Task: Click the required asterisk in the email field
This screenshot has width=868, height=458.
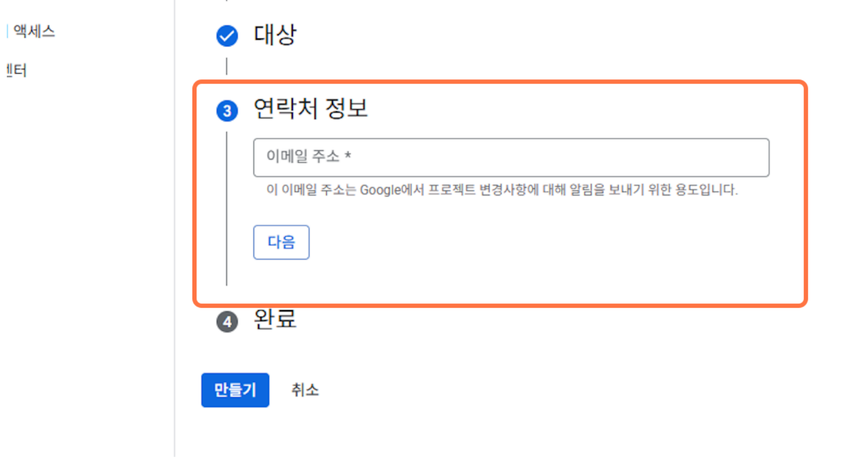Action: coord(348,155)
